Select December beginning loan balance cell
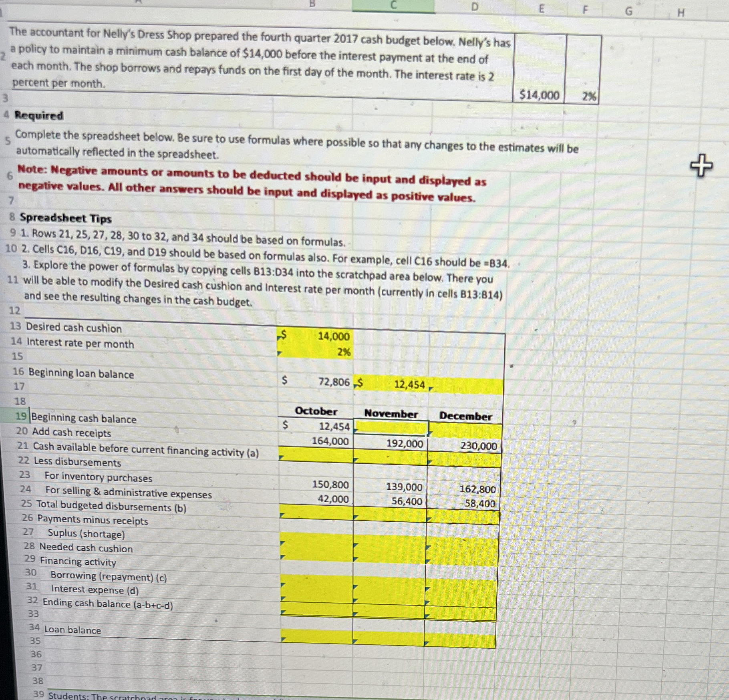The image size is (729, 700). (466, 386)
